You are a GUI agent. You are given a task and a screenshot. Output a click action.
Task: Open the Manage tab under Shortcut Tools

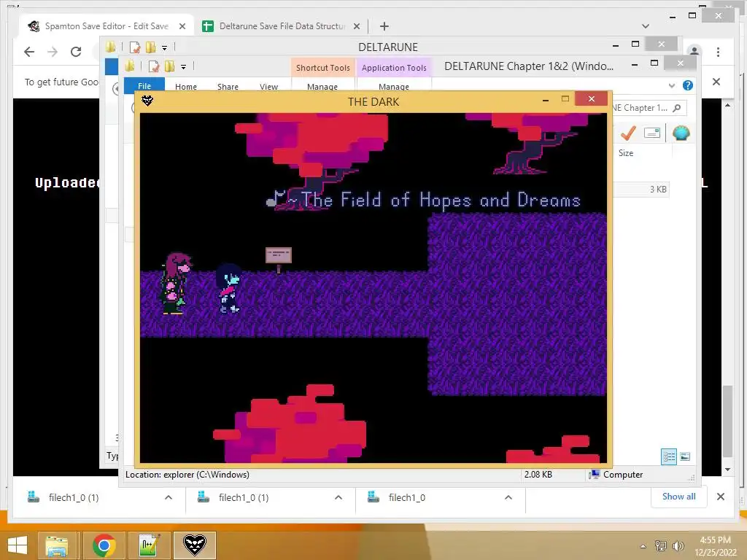(322, 86)
